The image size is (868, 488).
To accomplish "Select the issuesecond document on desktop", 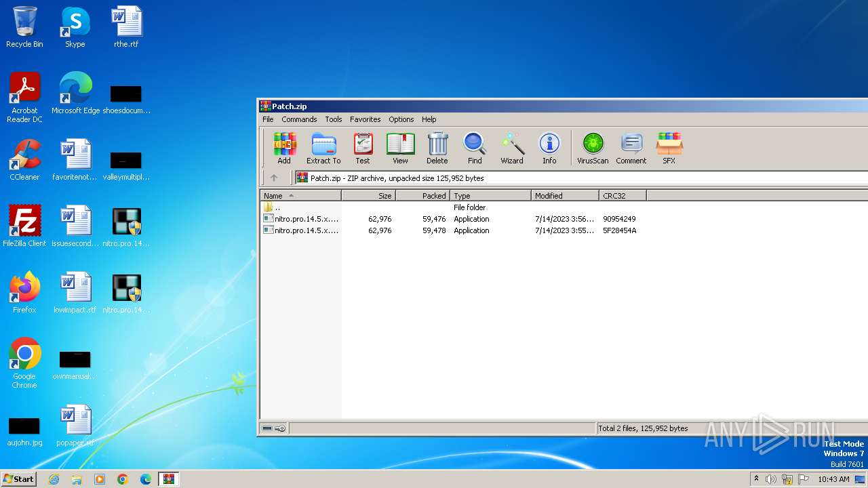I will pyautogui.click(x=75, y=226).
